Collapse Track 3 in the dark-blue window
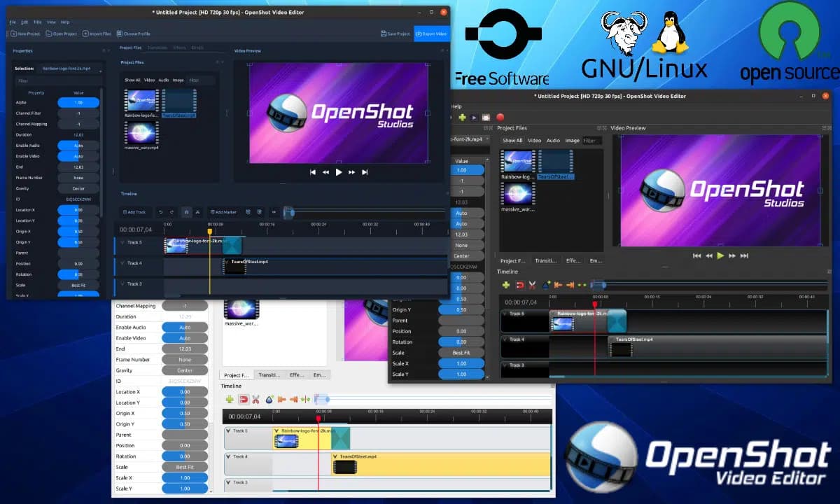 pos(122,283)
